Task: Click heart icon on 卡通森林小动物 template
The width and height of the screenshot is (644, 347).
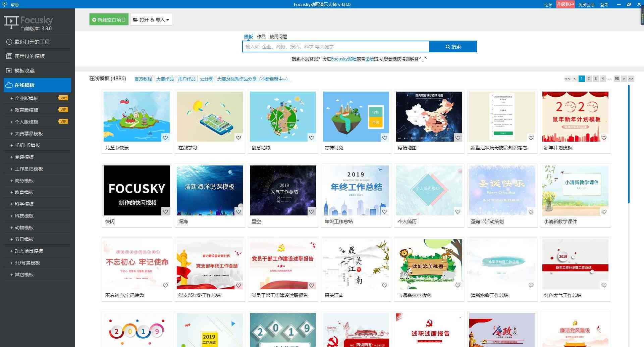Action: (458, 285)
